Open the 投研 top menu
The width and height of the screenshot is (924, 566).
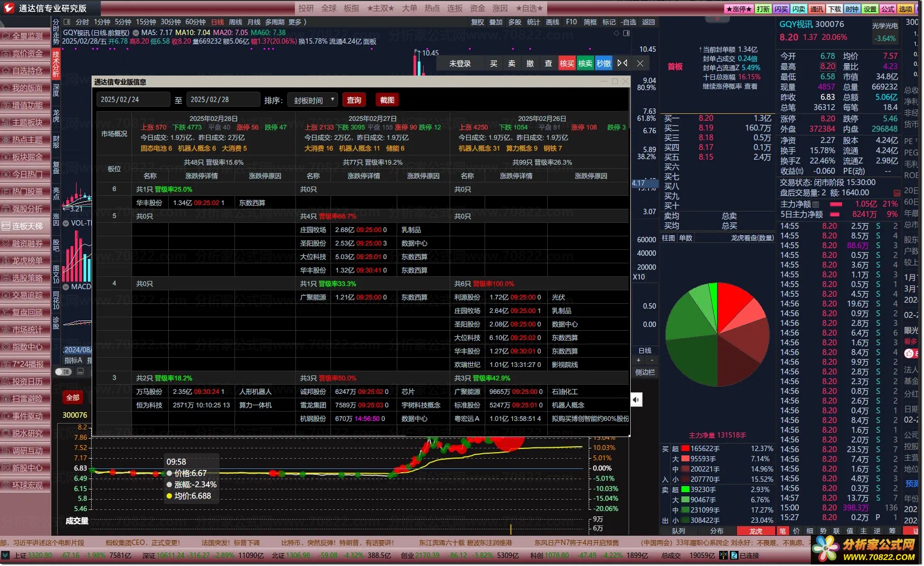tap(306, 8)
